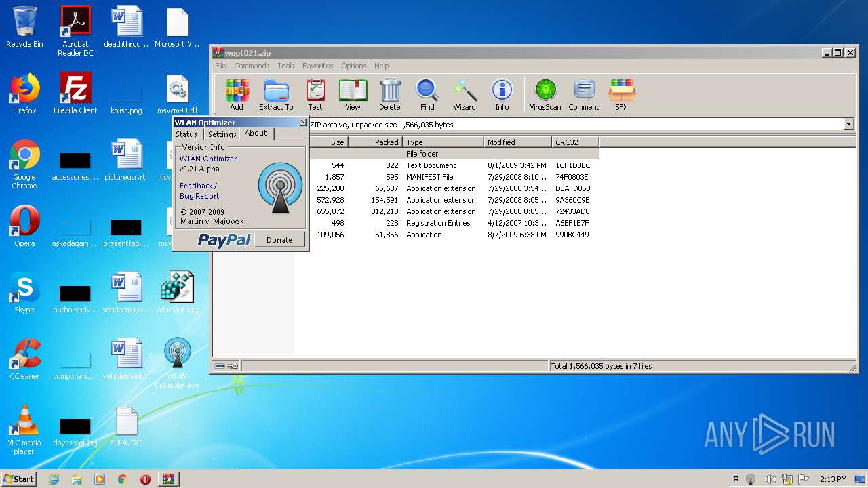Click the volume icon in system tray
This screenshot has height=488, width=868.
pos(770,479)
